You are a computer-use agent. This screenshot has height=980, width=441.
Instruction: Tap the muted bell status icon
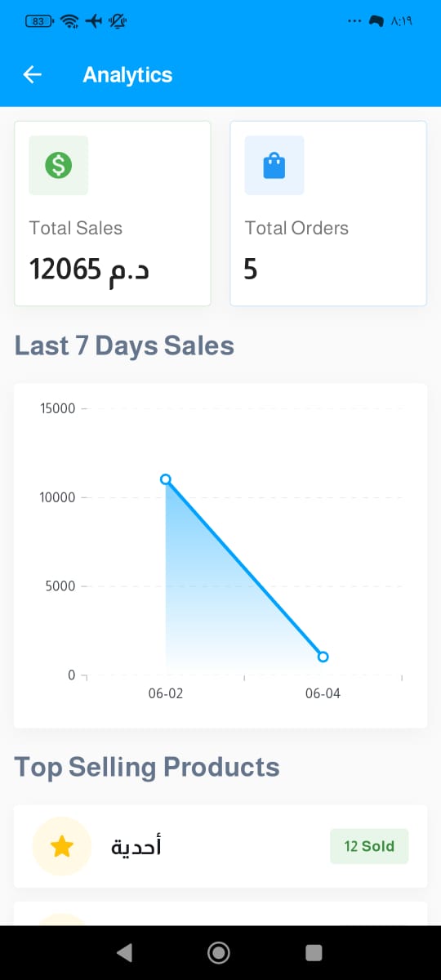[x=118, y=21]
